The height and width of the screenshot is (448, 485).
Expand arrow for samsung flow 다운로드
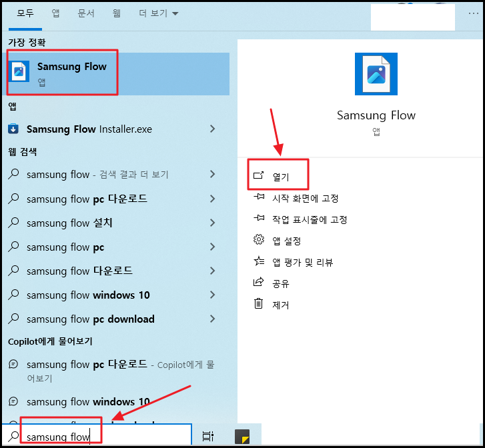coord(213,271)
